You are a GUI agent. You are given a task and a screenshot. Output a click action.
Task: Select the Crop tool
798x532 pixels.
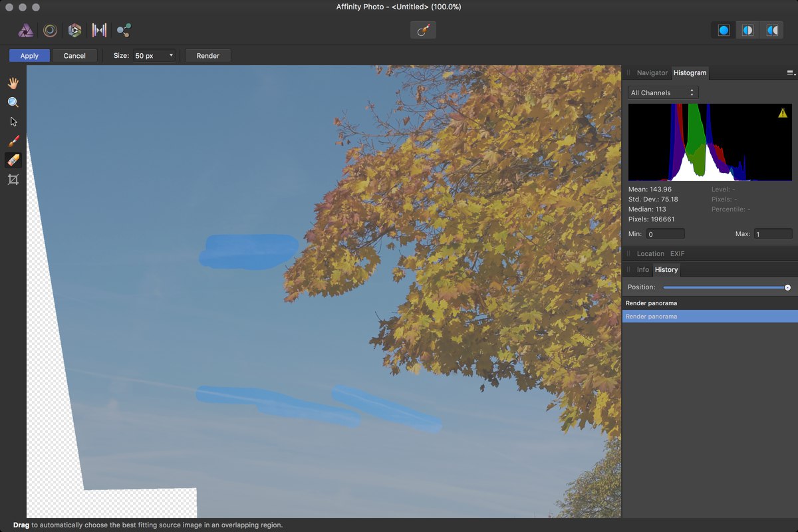click(x=13, y=180)
